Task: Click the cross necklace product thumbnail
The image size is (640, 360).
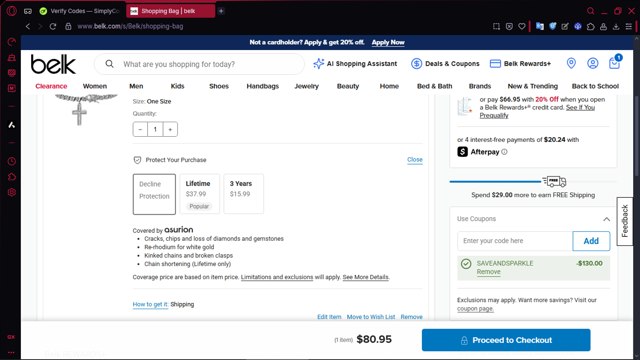Action: coord(86,110)
